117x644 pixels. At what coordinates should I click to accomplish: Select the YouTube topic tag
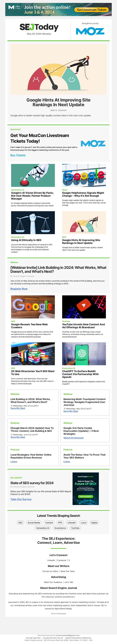pos(75,528)
